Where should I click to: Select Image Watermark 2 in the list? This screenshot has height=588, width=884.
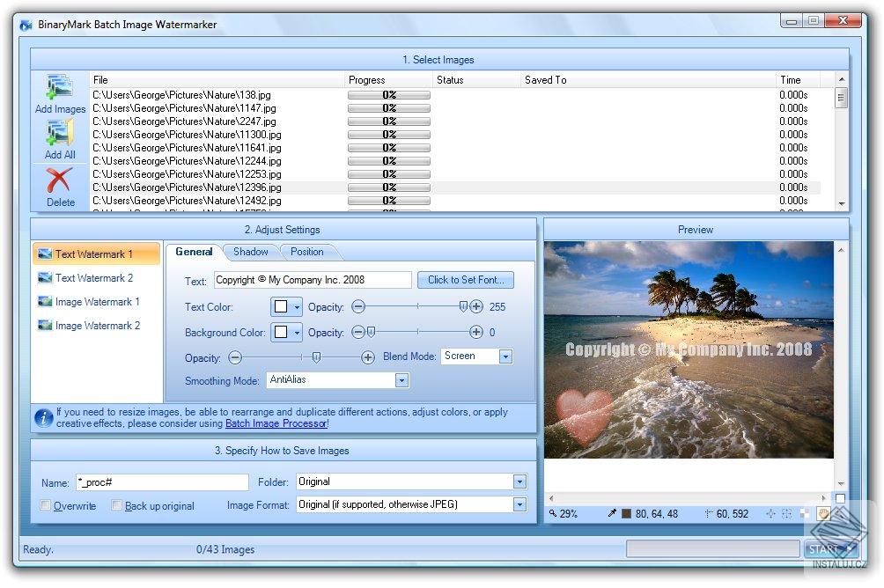pos(96,326)
